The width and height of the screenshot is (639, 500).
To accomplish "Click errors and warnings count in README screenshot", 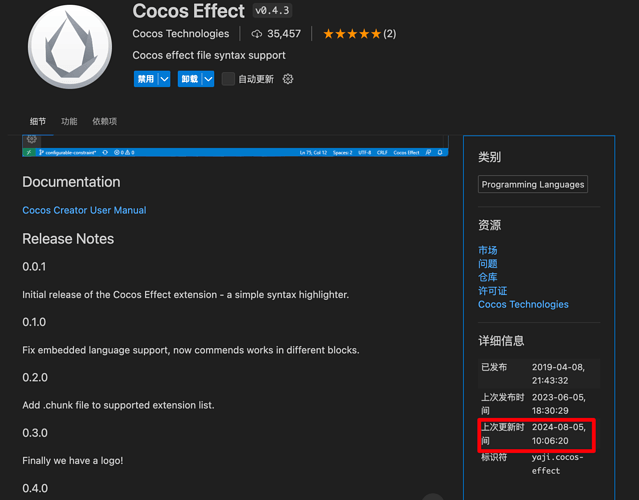I will (x=124, y=152).
